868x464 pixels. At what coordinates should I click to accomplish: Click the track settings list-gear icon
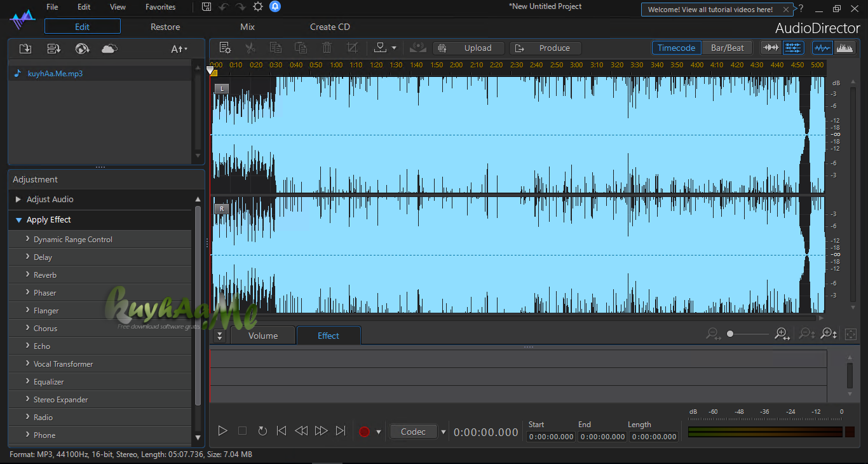pyautogui.click(x=225, y=48)
